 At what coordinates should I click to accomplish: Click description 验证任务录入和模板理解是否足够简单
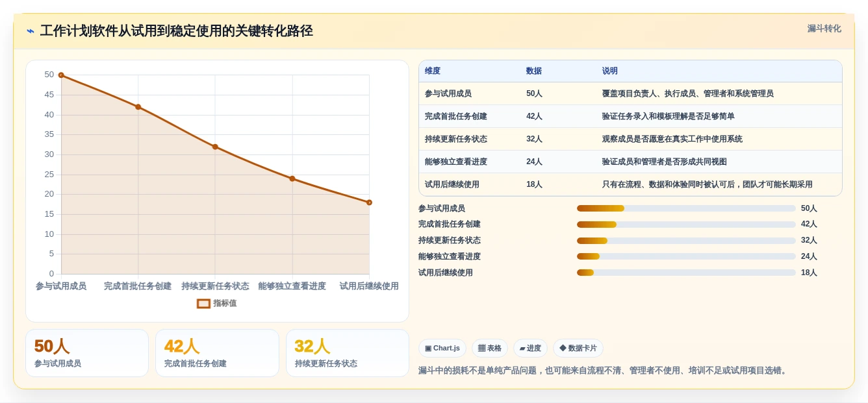click(669, 116)
